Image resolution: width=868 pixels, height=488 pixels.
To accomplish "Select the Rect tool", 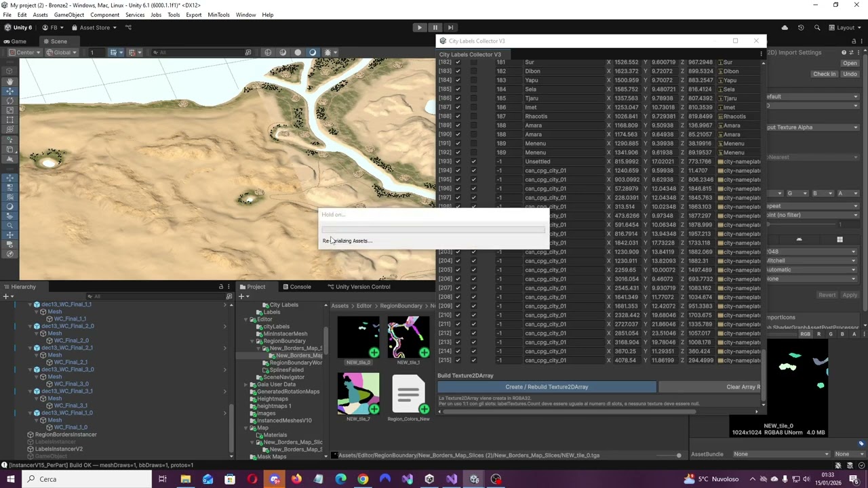I will (9, 119).
